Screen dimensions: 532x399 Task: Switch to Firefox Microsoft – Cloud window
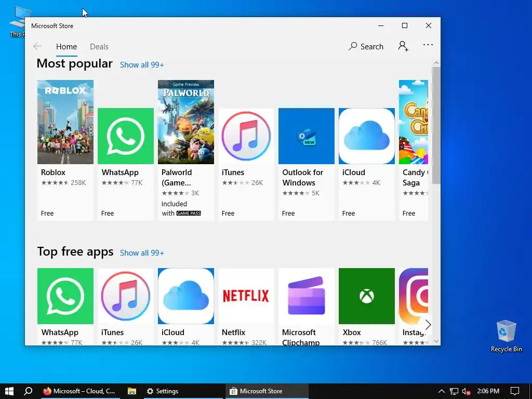pos(80,391)
